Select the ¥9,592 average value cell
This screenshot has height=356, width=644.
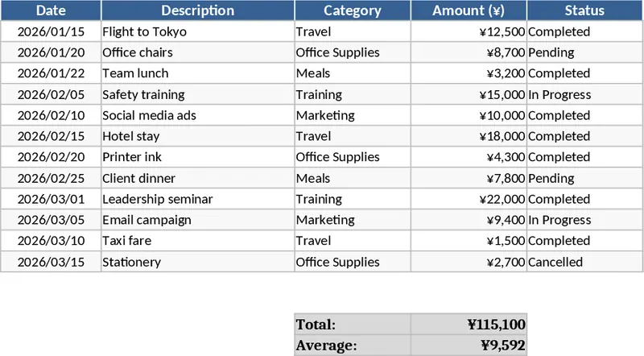coord(469,346)
